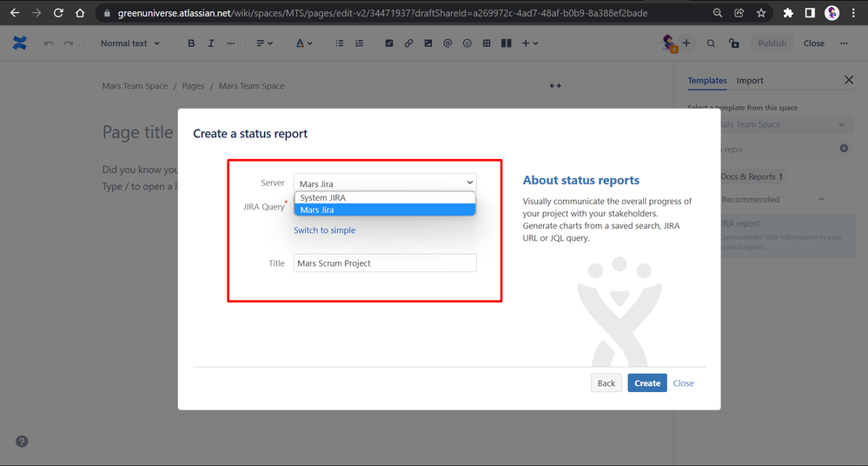This screenshot has width=868, height=466.
Task: Click the Back button
Action: [606, 383]
